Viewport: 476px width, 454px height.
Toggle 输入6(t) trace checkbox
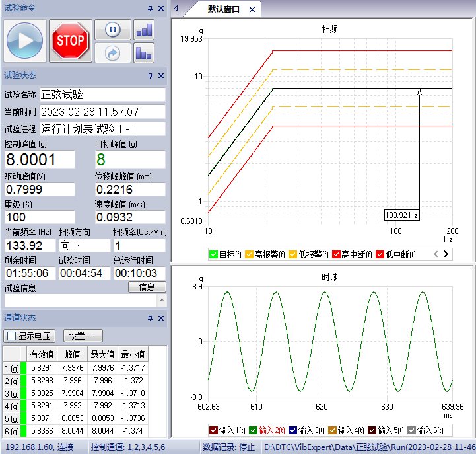coord(412,430)
